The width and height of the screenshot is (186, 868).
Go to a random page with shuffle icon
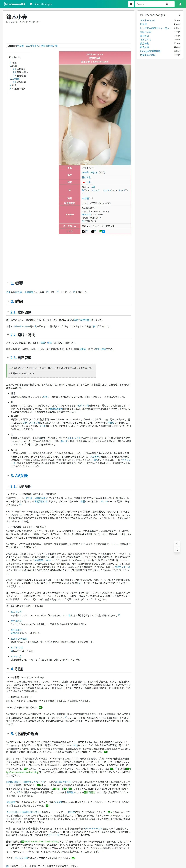pyautogui.click(x=131, y=4)
